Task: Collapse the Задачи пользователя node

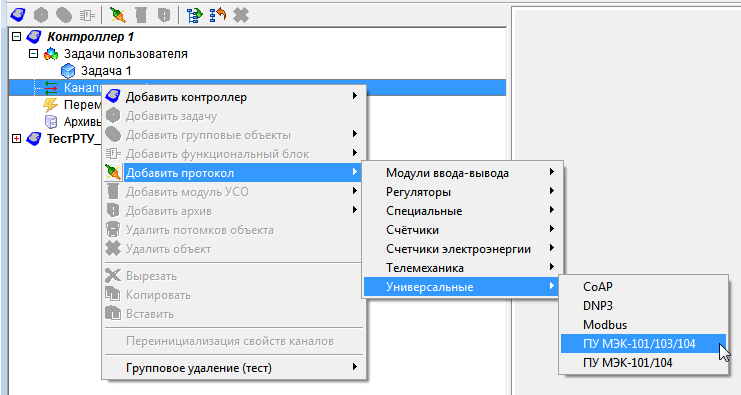Action: click(33, 53)
